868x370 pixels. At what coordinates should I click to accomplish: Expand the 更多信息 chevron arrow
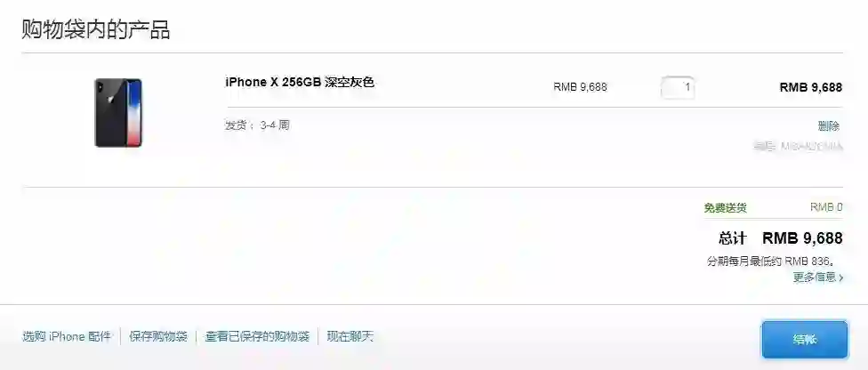click(x=841, y=277)
